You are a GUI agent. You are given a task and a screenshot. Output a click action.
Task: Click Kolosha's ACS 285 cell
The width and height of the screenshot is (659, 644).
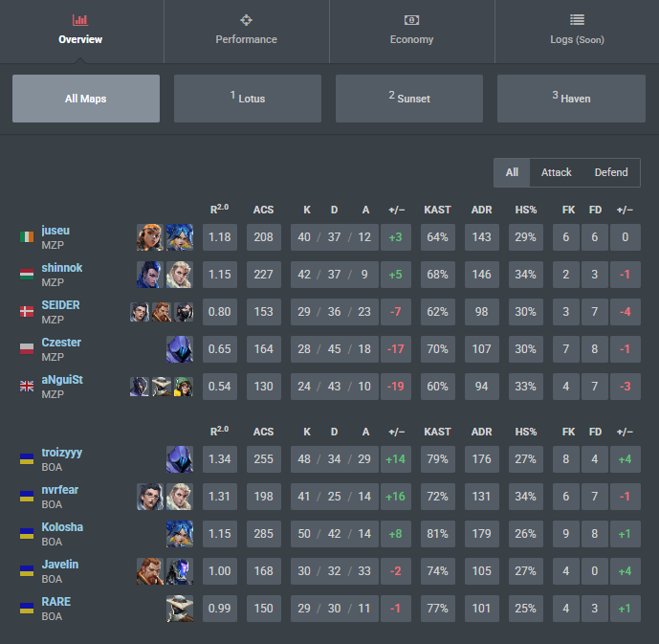pyautogui.click(x=264, y=534)
